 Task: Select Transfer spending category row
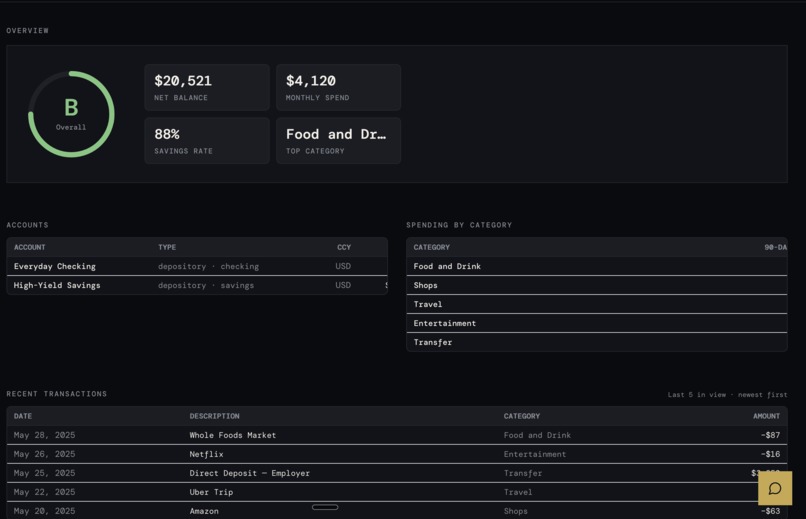[x=596, y=342]
